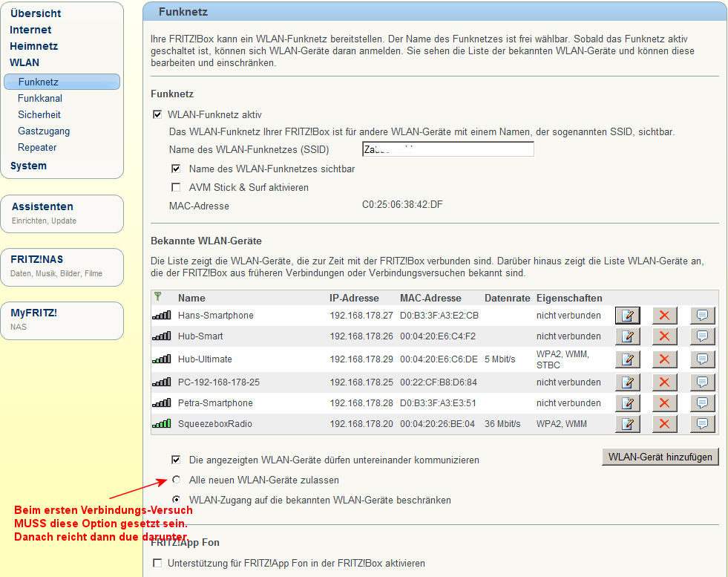The image size is (728, 577).
Task: Expand the Heimnetz section in the sidebar
Action: tap(33, 46)
